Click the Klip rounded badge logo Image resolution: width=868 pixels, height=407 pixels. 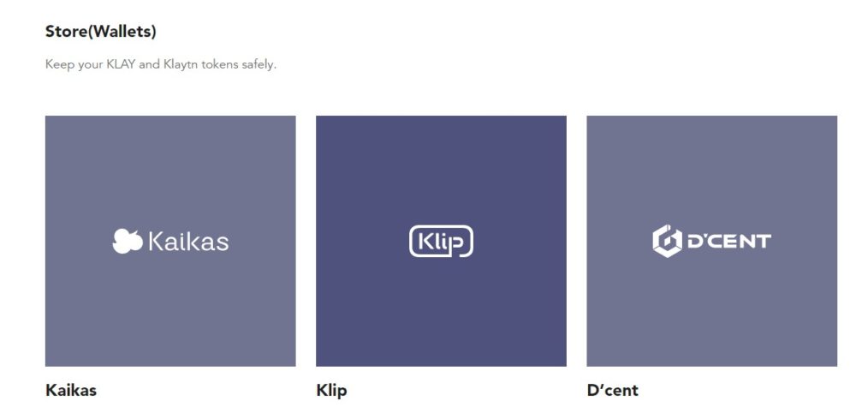point(441,242)
